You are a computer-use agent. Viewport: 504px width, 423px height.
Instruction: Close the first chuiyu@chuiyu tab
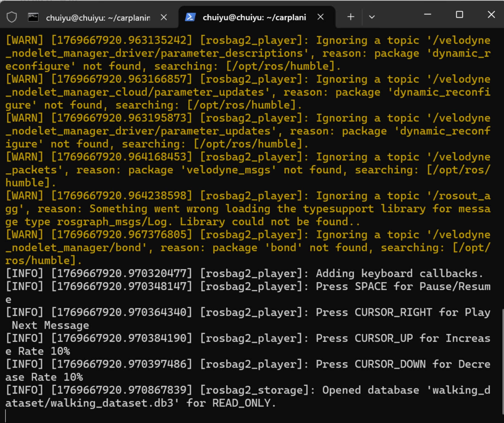(164, 17)
